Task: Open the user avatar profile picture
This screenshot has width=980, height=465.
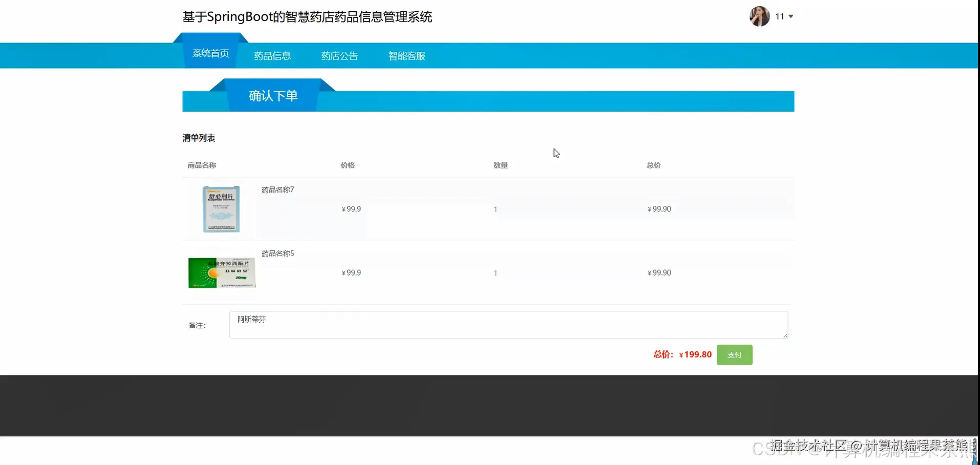Action: [759, 16]
